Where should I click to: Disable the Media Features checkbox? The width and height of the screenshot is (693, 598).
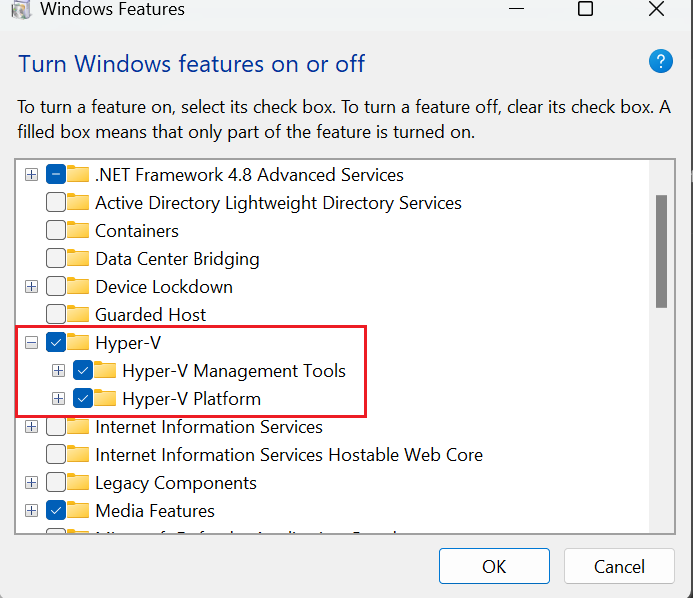(x=56, y=511)
